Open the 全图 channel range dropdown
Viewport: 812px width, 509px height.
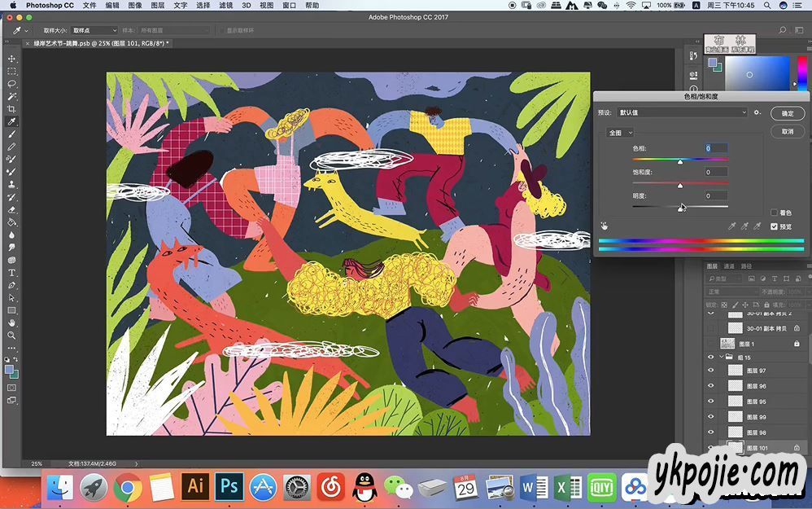pyautogui.click(x=620, y=132)
